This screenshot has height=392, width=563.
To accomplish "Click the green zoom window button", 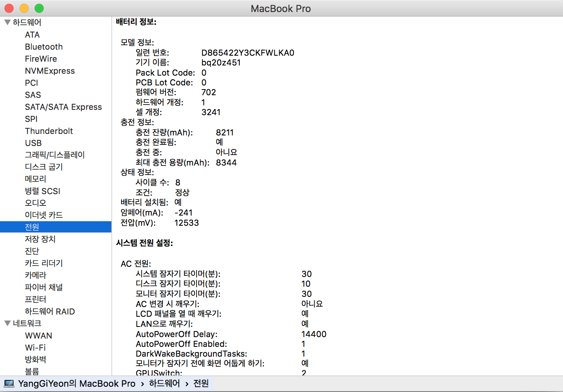I will [39, 8].
